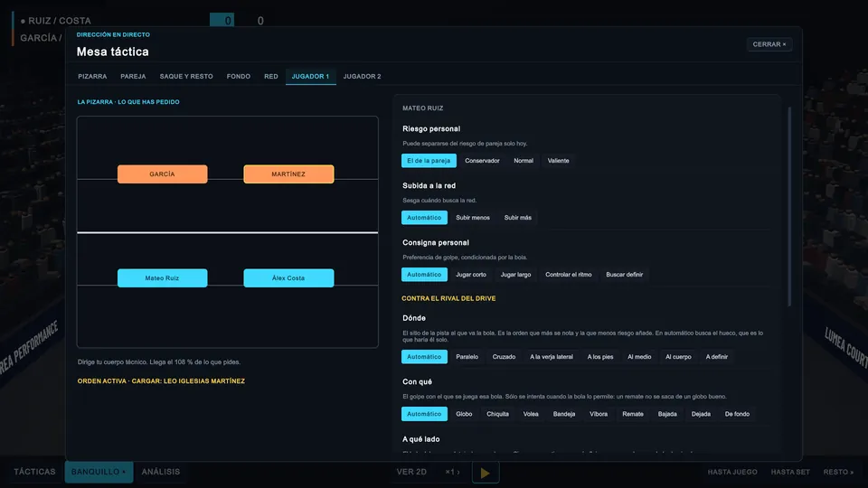Click the ORDEN ACTIVA order text

point(161,381)
